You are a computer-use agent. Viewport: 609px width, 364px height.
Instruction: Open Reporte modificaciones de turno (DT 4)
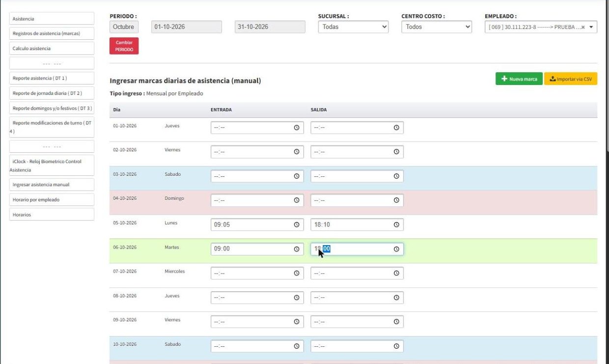(x=52, y=127)
